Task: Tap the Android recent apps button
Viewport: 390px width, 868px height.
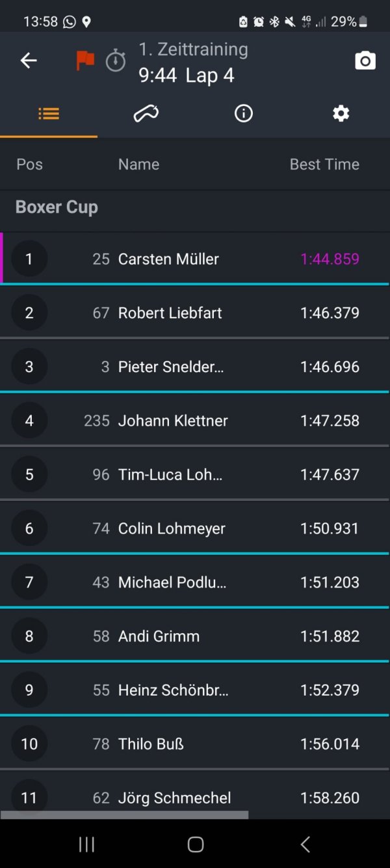Action: pyautogui.click(x=86, y=845)
